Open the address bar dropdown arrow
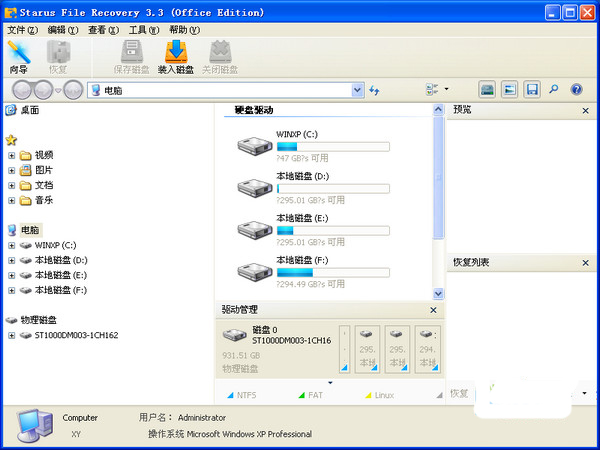600x450 pixels. tap(357, 90)
